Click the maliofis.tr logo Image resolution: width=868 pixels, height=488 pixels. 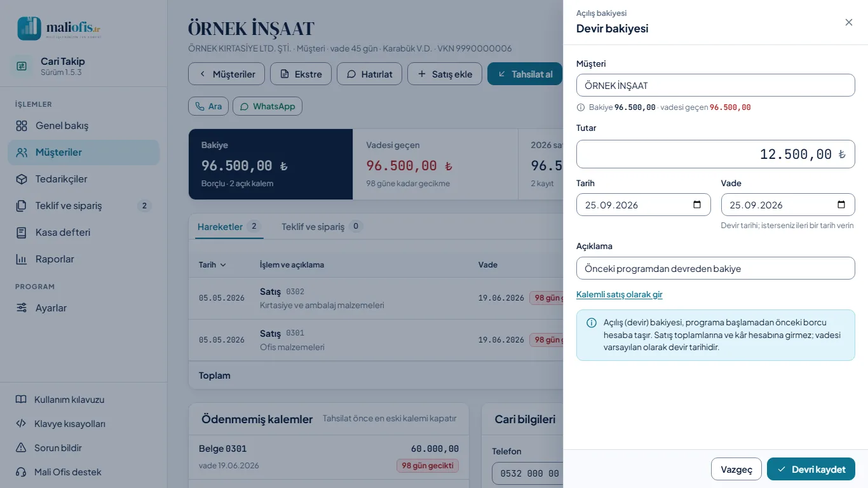tap(59, 29)
